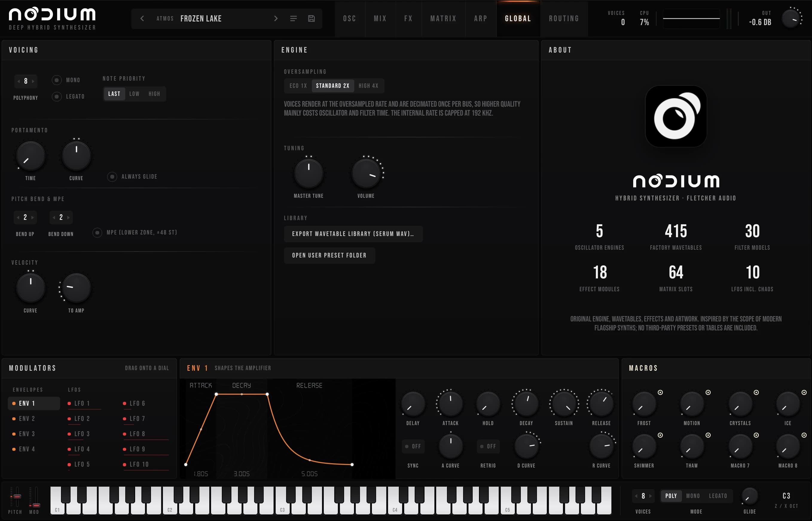Viewport: 812px width, 521px height.
Task: Increase bottom bar Voices count arrow
Action: (x=650, y=496)
